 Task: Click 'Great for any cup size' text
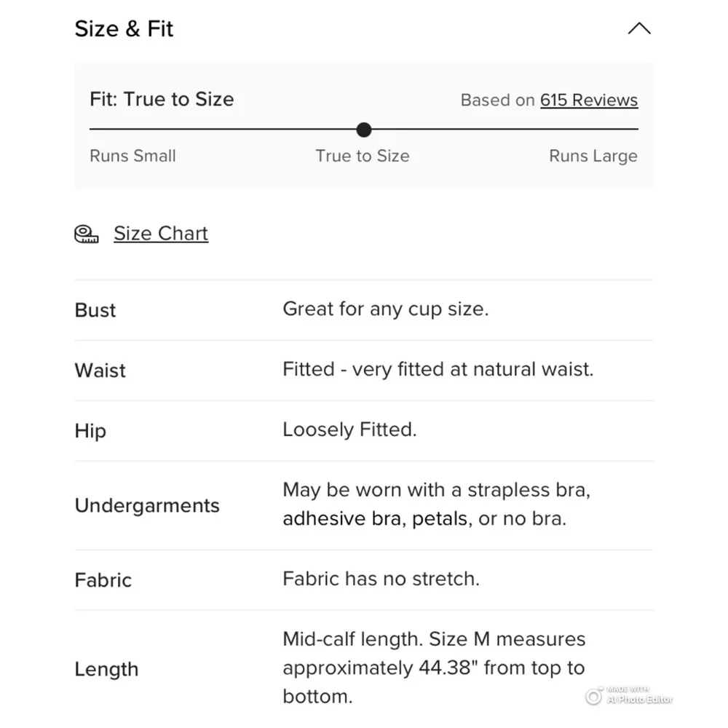point(385,309)
